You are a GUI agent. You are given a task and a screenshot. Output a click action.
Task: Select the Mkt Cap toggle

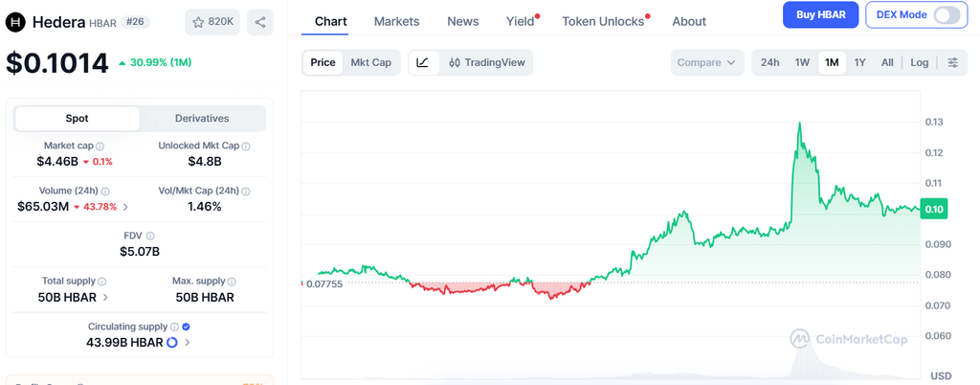[x=371, y=62]
